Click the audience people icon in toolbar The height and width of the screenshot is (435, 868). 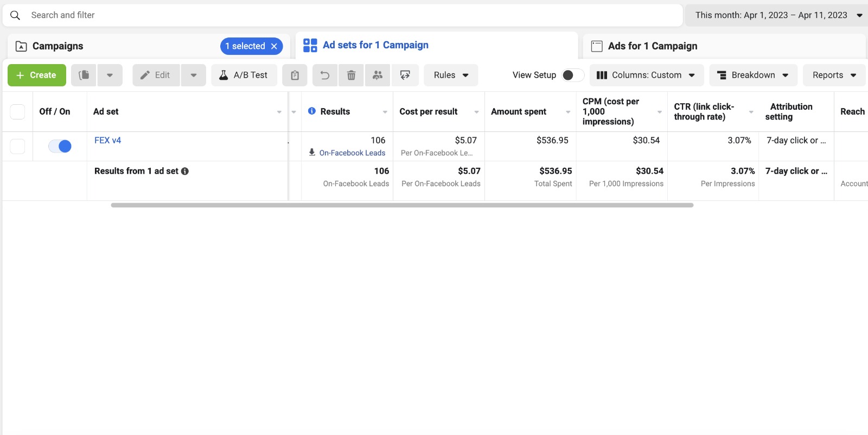point(378,75)
